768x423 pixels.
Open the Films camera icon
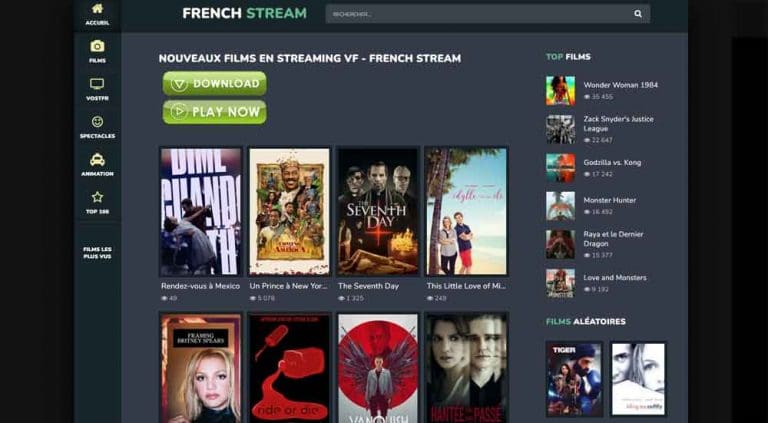point(97,46)
